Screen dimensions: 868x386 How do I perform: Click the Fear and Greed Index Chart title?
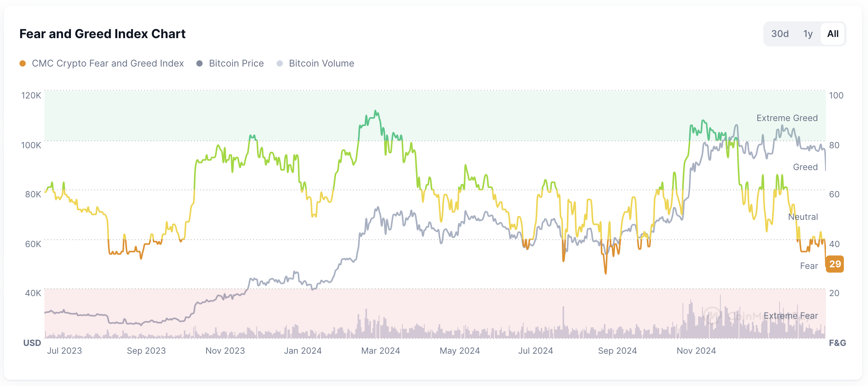click(102, 34)
